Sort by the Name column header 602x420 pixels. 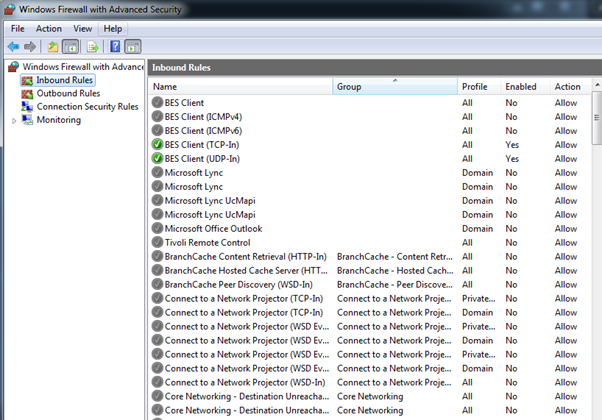[240, 86]
